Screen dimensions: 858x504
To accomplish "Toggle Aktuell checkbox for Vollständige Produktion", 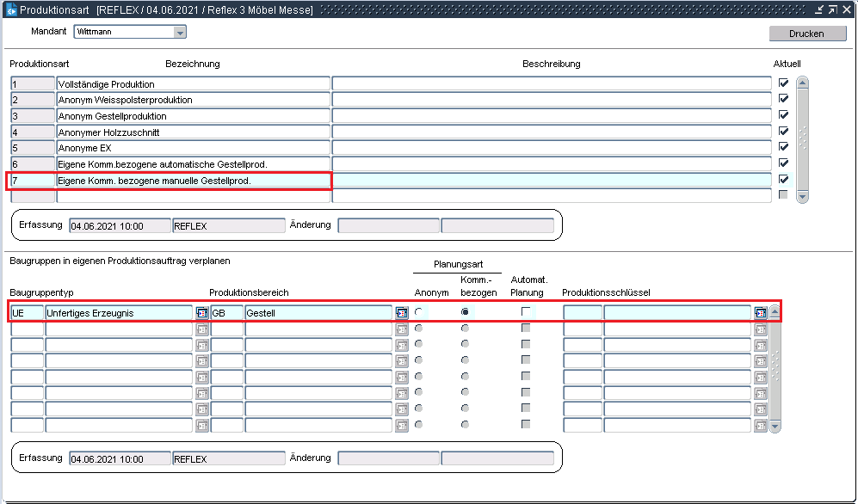I will tap(783, 83).
